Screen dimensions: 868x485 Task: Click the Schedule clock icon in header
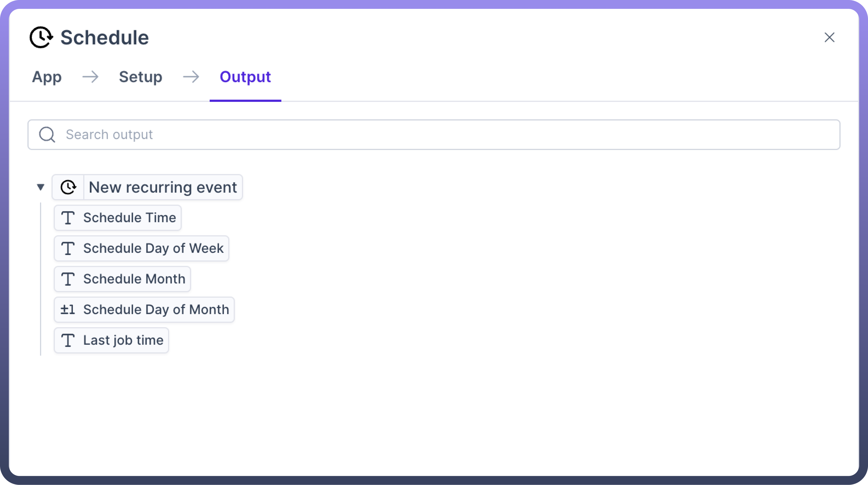click(41, 37)
